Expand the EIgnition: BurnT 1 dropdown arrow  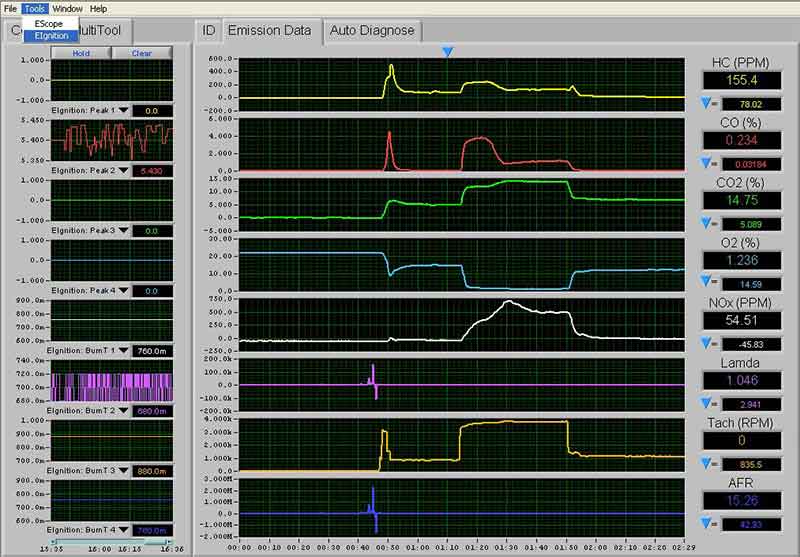(x=124, y=350)
